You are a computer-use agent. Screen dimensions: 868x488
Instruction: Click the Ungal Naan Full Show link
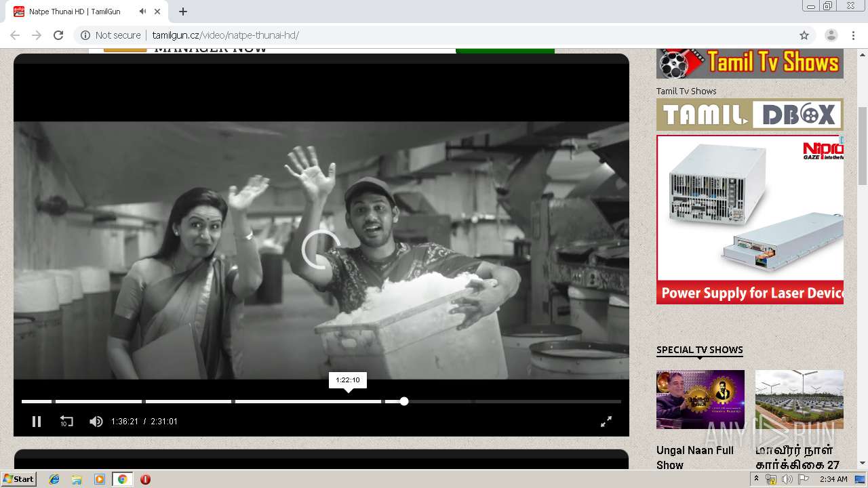coord(695,457)
